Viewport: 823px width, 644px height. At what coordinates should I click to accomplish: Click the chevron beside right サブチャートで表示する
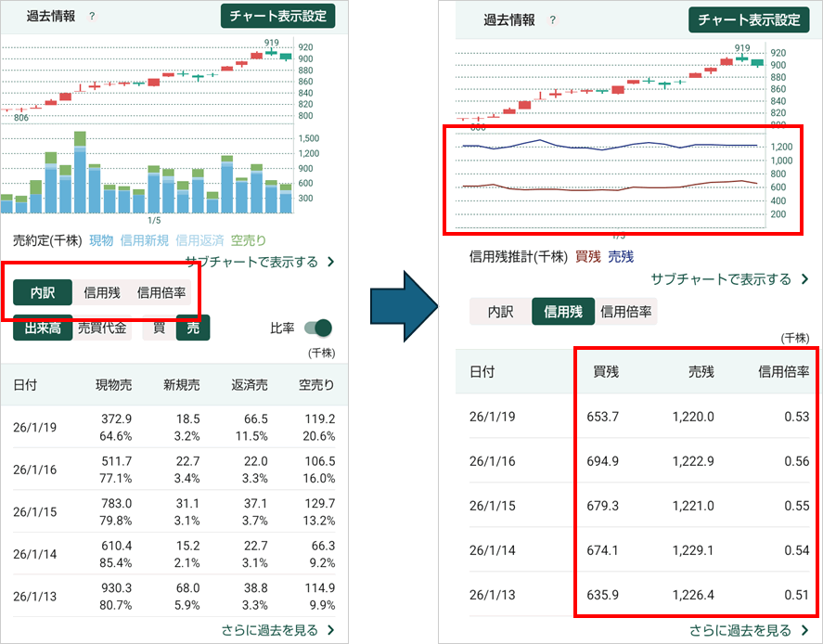click(x=803, y=279)
